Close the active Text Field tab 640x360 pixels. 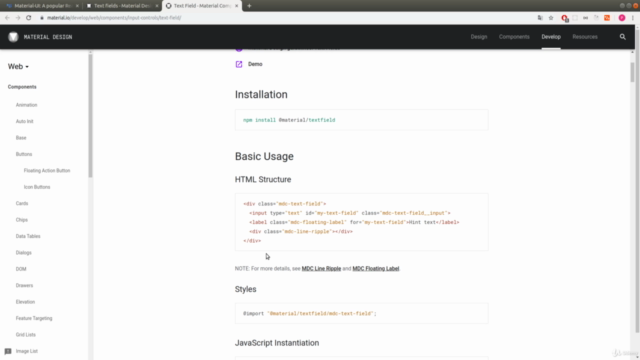click(236, 6)
